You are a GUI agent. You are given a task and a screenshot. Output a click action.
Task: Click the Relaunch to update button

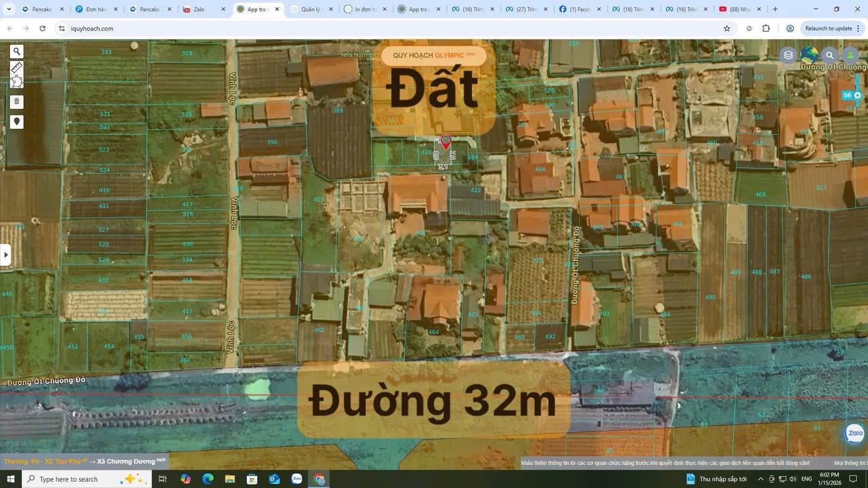click(x=828, y=28)
